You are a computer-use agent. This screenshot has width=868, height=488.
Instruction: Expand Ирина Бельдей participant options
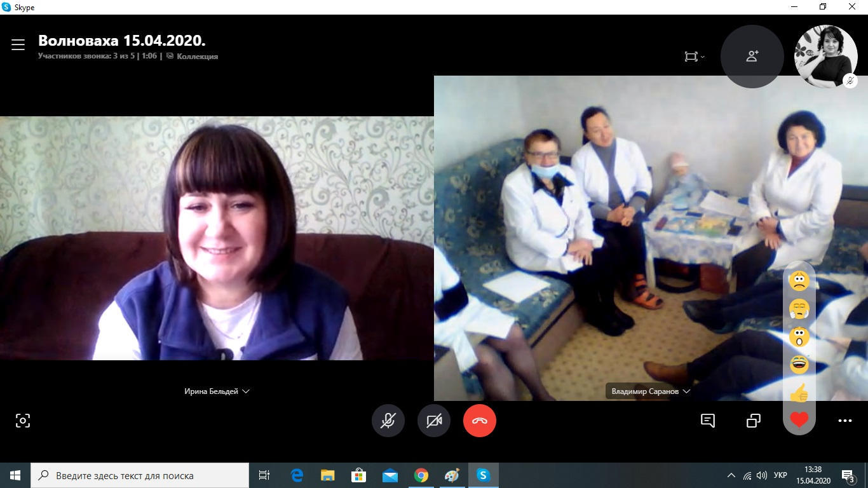(x=245, y=391)
